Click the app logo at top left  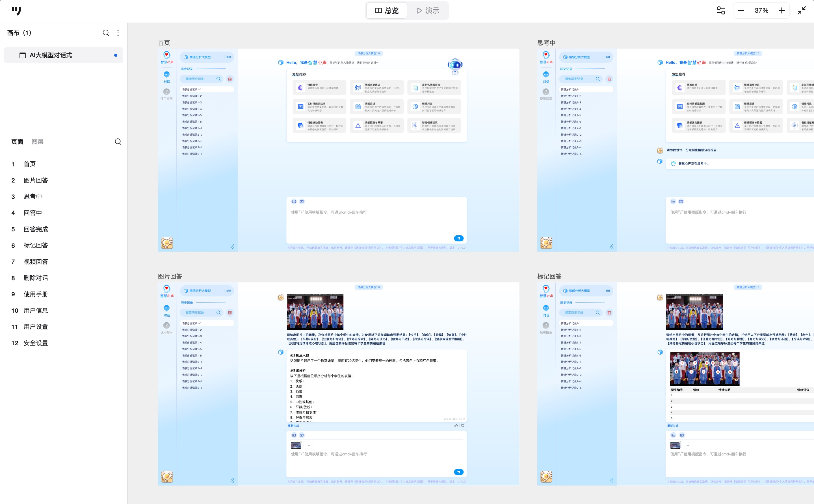click(x=16, y=11)
